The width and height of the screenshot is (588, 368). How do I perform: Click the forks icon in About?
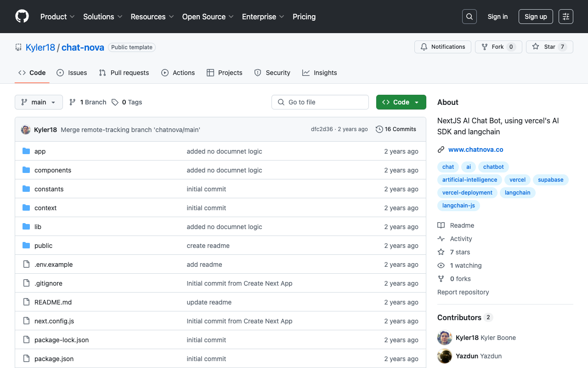[441, 279]
